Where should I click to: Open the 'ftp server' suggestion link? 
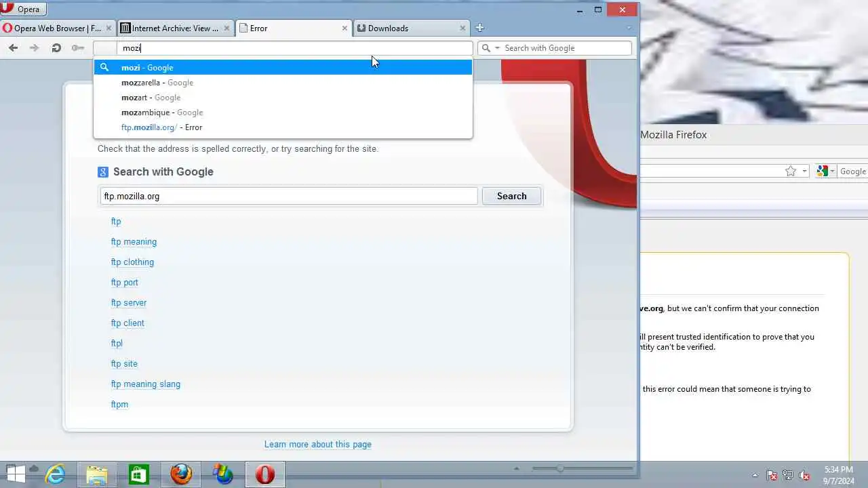129,303
